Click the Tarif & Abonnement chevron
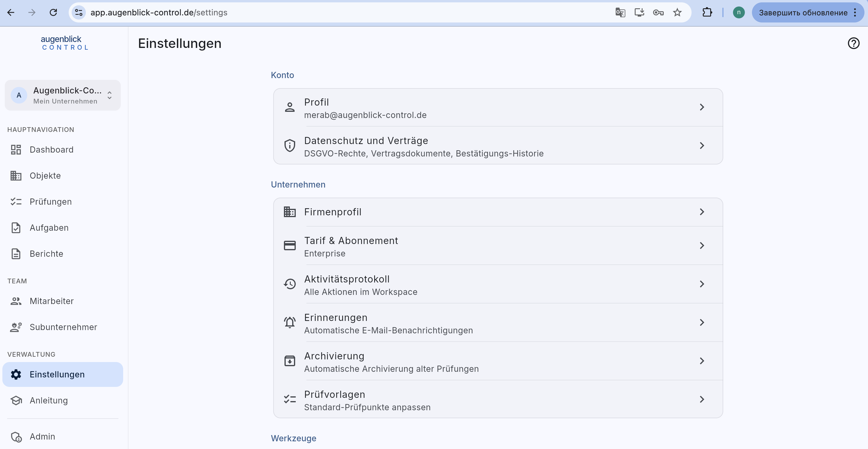 [702, 246]
